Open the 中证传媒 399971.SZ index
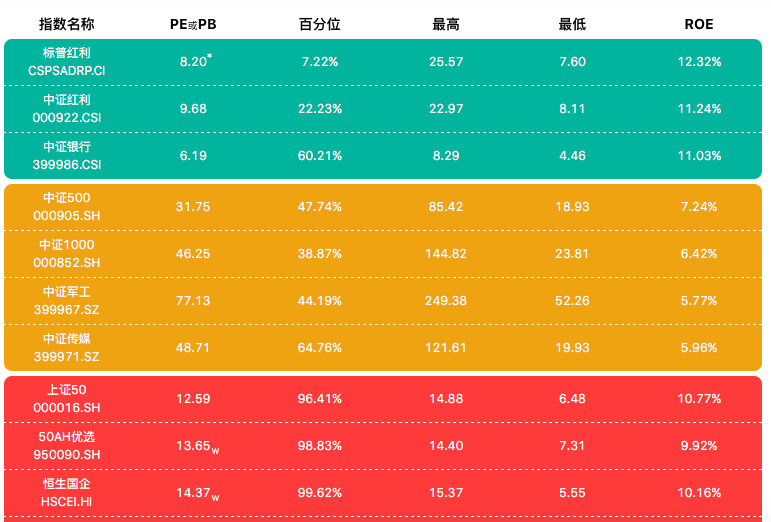This screenshot has width=771, height=522. coord(67,347)
